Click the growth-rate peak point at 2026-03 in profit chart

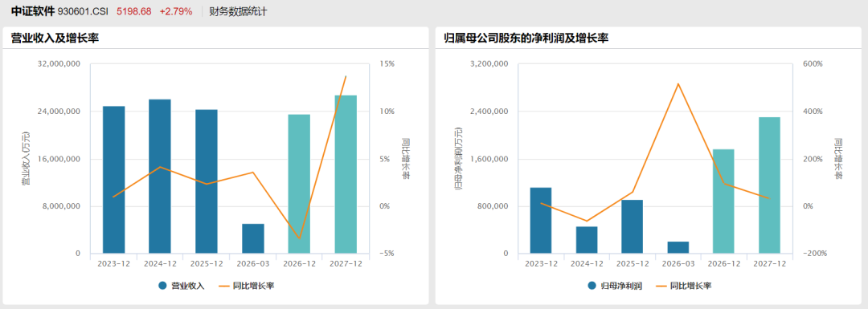[678, 84]
